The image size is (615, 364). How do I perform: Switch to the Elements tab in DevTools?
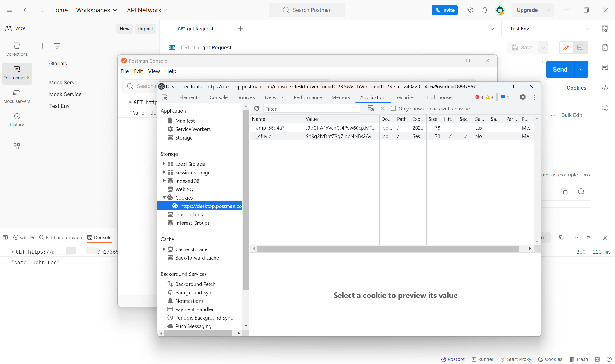coord(189,97)
